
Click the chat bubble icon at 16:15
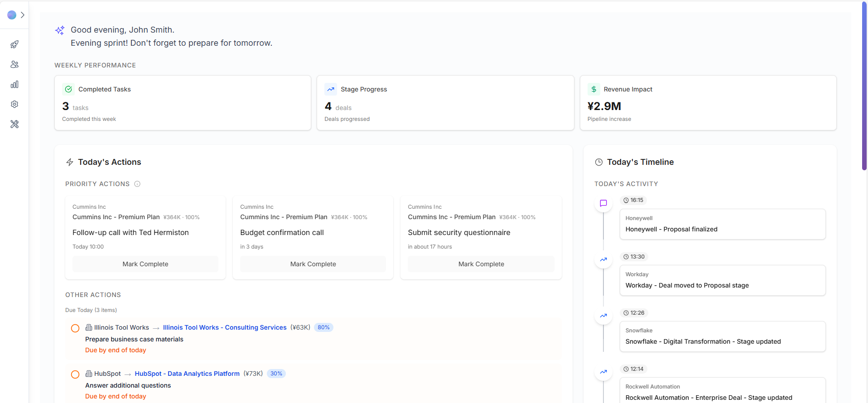[603, 203]
